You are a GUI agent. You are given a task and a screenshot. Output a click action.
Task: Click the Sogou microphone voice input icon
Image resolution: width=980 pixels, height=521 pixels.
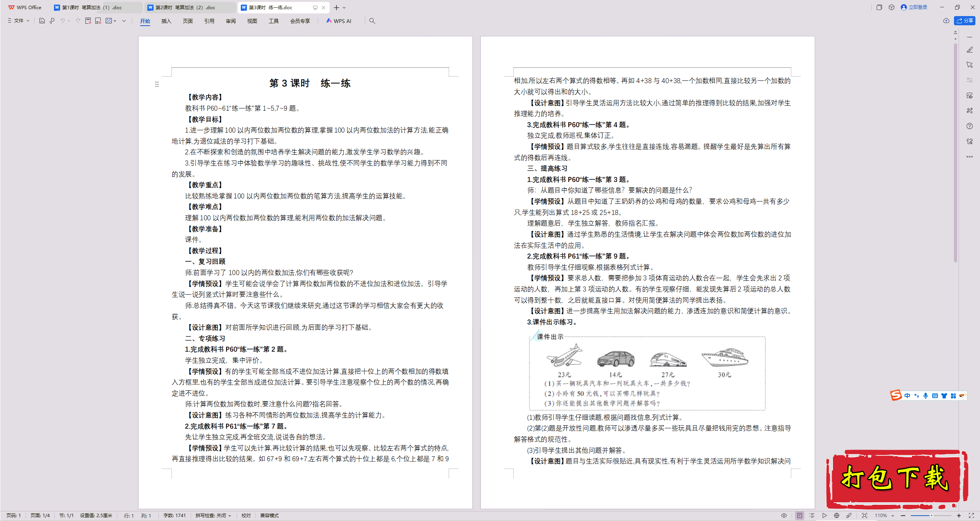(926, 396)
